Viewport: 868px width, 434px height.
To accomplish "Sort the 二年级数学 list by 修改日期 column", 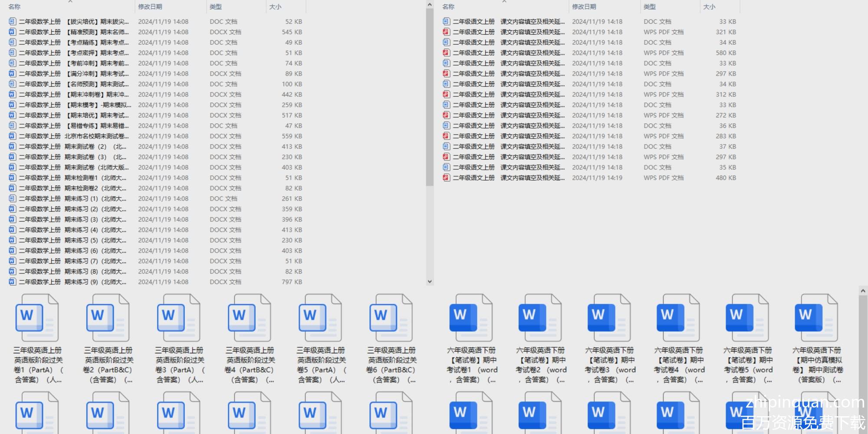I will pyautogui.click(x=150, y=7).
